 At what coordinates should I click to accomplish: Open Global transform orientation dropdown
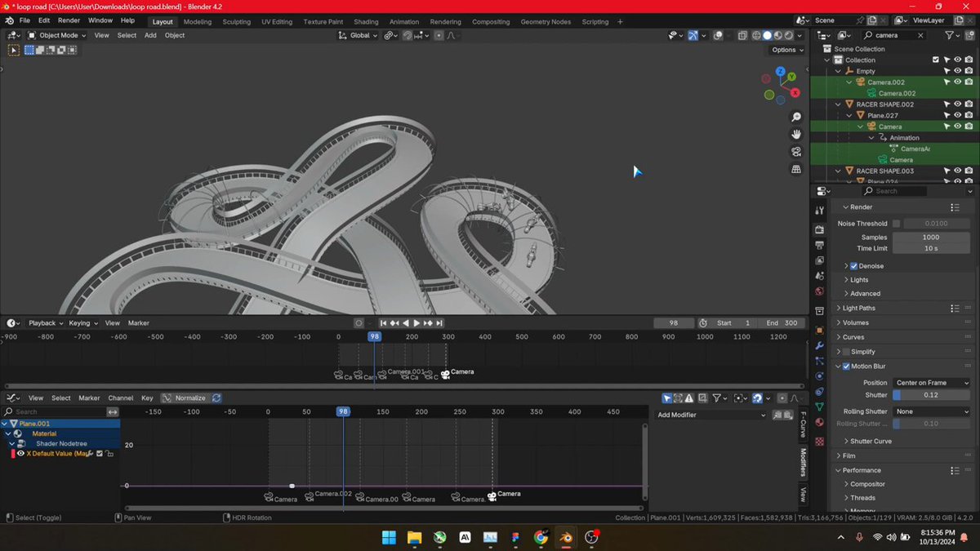click(x=359, y=35)
